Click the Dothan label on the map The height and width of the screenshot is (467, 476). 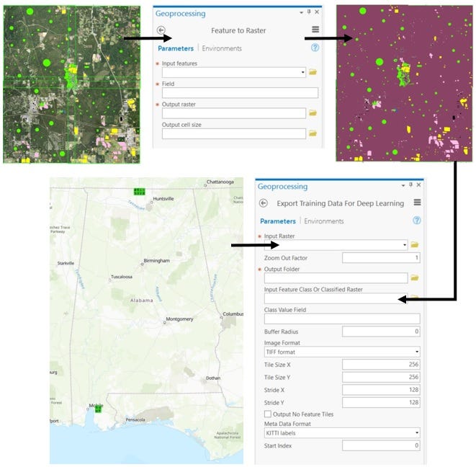click(213, 378)
